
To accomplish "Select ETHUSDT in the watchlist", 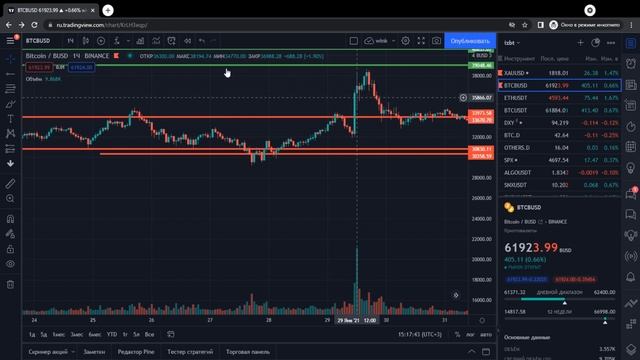I will (559, 98).
